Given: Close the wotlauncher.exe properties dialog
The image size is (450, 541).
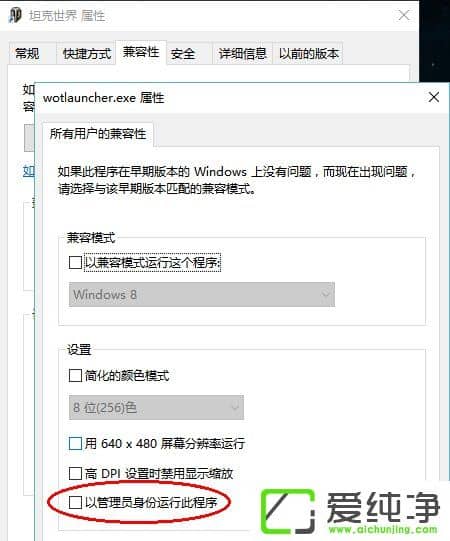Looking at the screenshot, I should point(433,97).
